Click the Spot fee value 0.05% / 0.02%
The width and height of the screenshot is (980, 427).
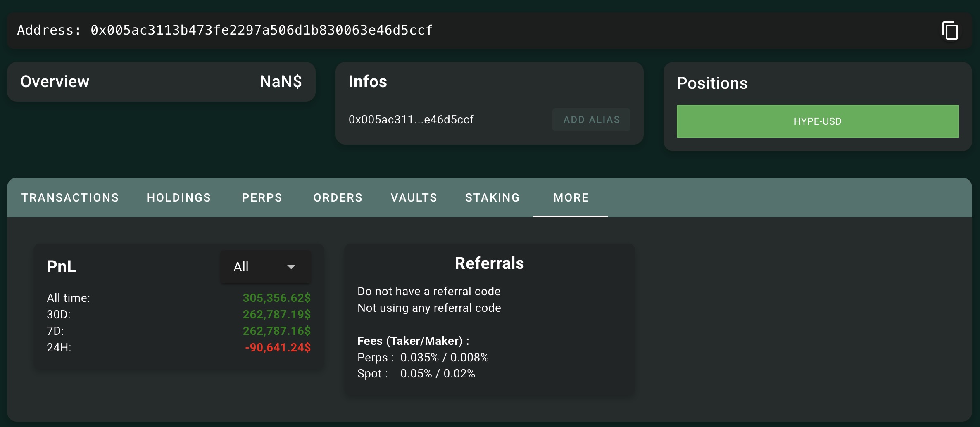pos(438,374)
